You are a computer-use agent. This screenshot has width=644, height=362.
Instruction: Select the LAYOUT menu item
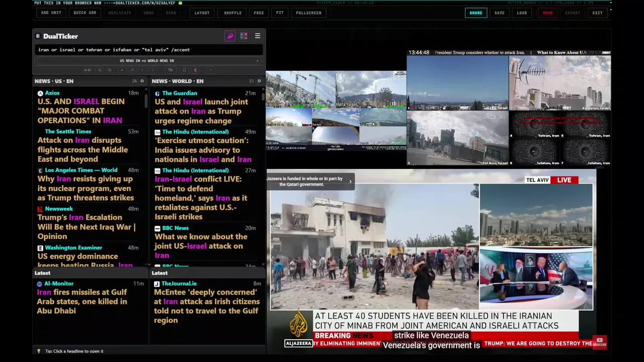(x=202, y=13)
